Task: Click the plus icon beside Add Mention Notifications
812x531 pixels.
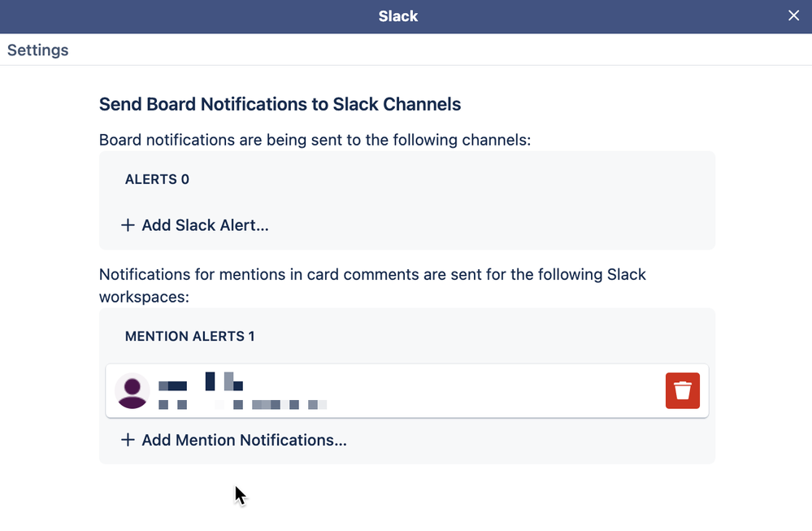Action: point(128,440)
